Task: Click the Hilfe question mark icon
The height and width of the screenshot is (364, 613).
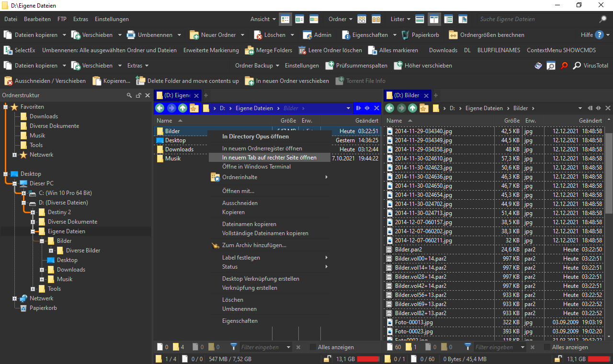Action: [x=599, y=35]
